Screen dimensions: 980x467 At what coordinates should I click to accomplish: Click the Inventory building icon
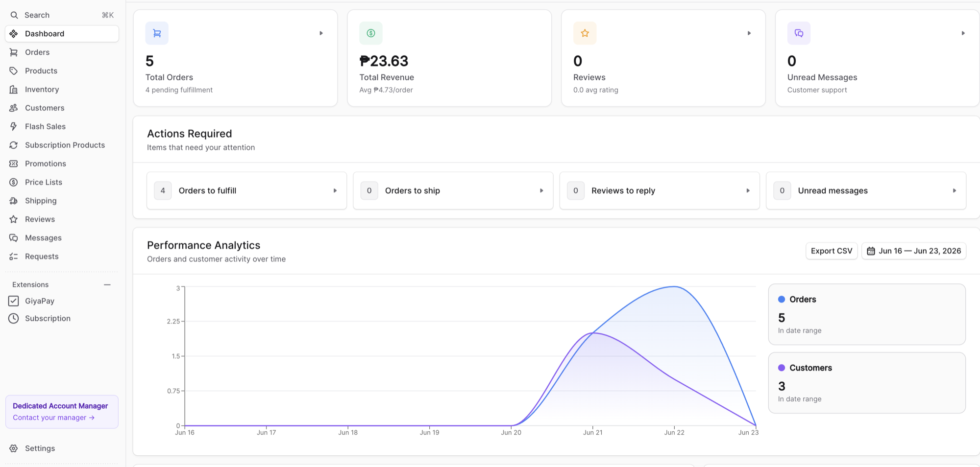[14, 90]
